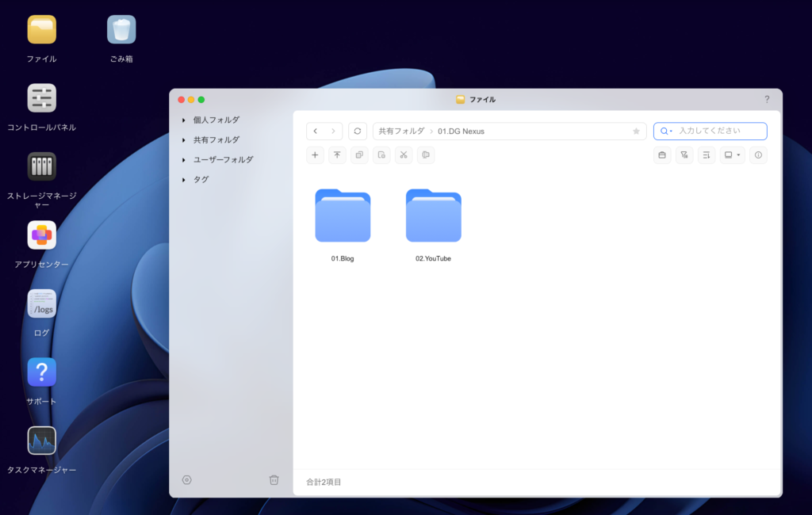This screenshot has width=812, height=515.
Task: Open the sort order toolbar icon
Action: click(707, 154)
